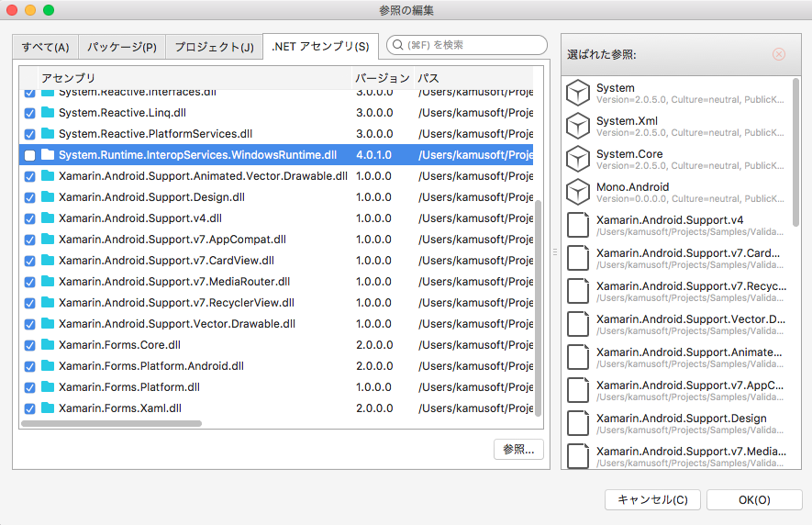Select the .NET アセンブリ(S) tab

tap(320, 47)
